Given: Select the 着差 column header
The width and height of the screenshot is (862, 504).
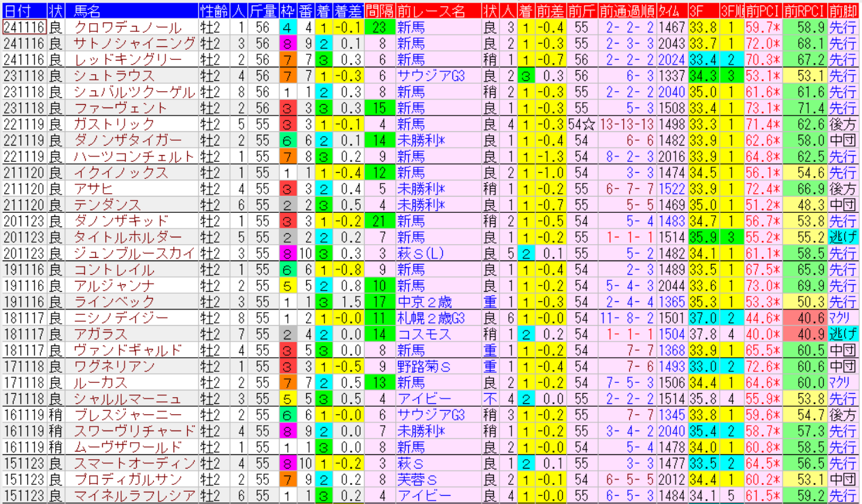Looking at the screenshot, I should click(x=348, y=11).
